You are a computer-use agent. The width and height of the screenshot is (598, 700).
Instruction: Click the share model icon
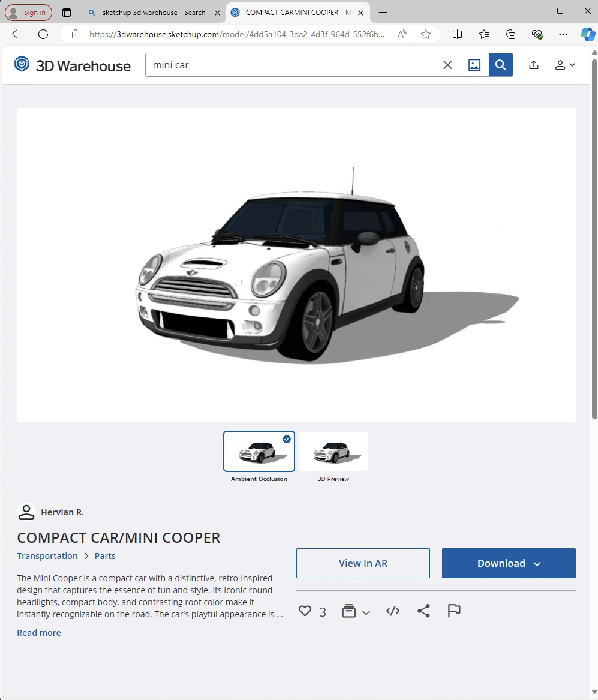pos(424,611)
